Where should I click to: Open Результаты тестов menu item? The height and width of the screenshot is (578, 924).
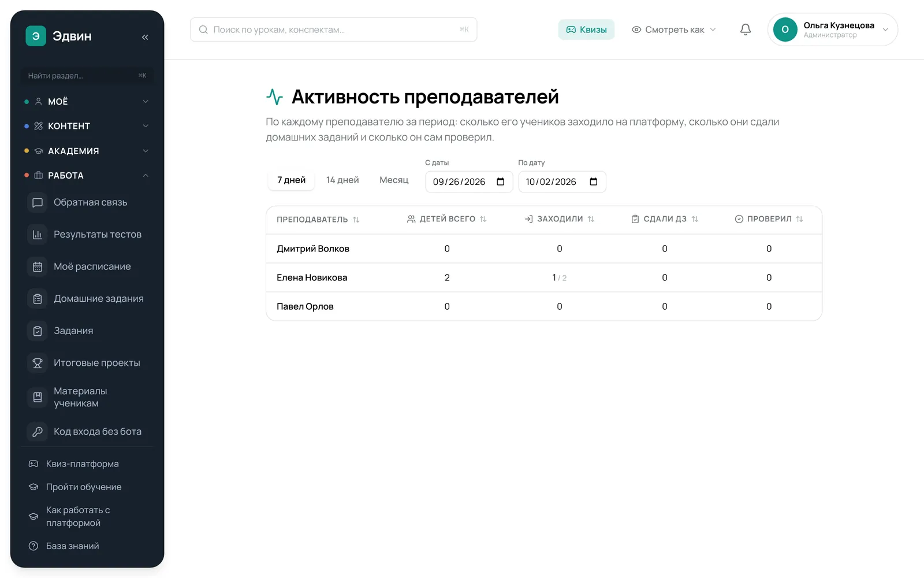click(87, 235)
